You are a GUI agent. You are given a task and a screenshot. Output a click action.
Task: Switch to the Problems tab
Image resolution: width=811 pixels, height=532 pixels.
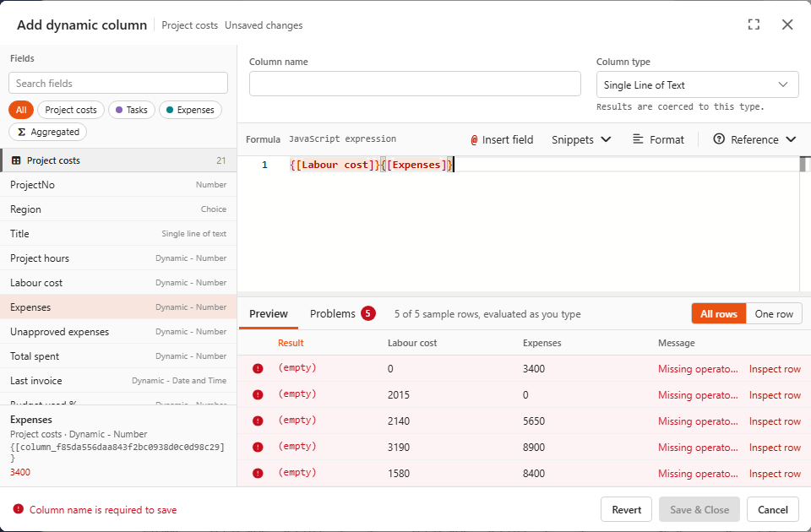click(342, 314)
